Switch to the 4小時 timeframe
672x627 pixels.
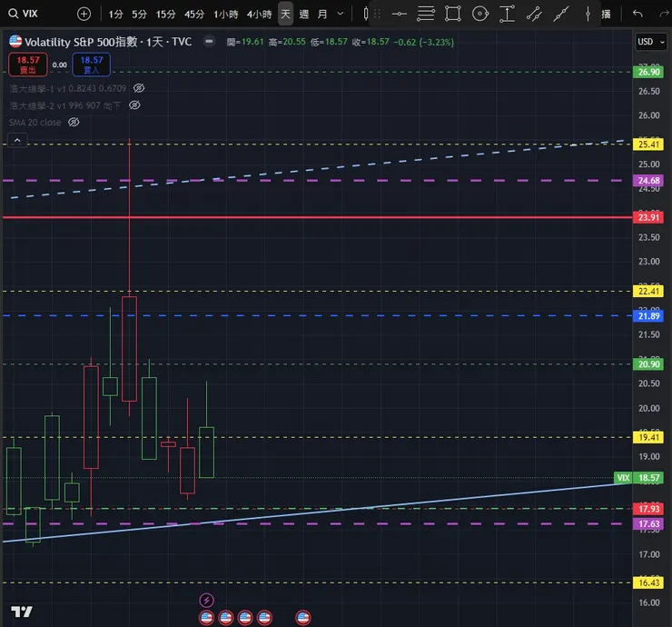click(x=260, y=15)
